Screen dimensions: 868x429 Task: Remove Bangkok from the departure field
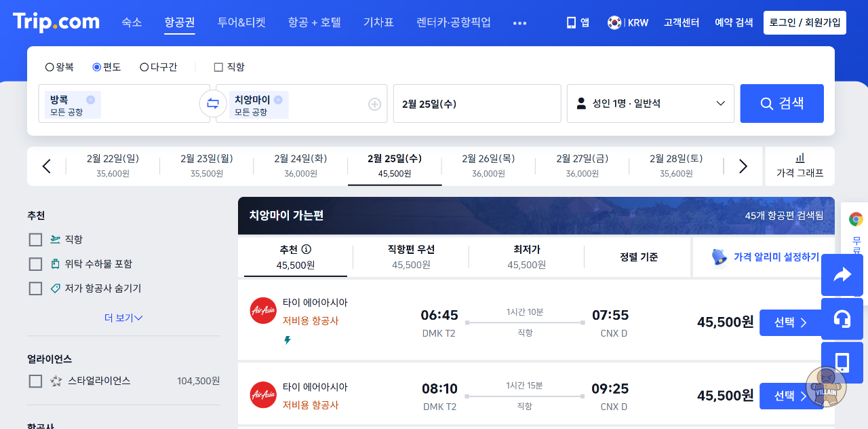pos(90,100)
